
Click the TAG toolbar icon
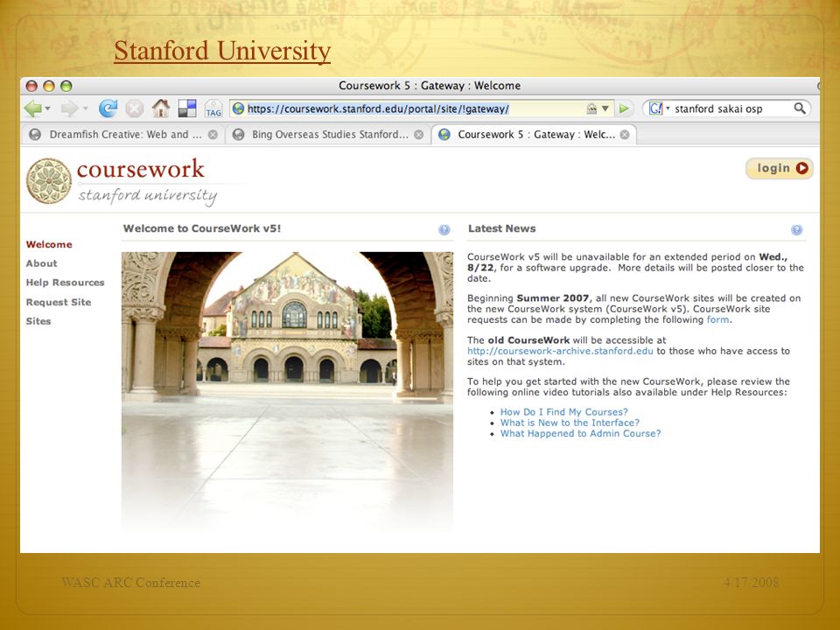coord(213,108)
